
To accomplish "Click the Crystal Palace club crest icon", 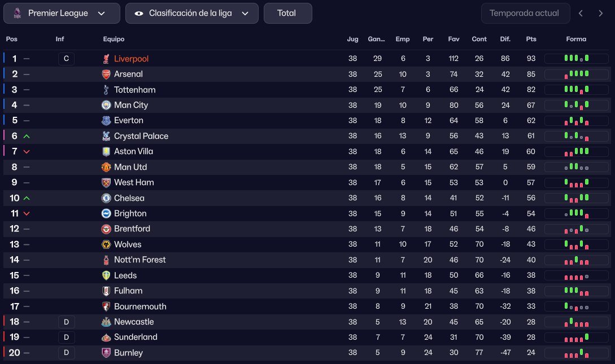I will [x=106, y=136].
